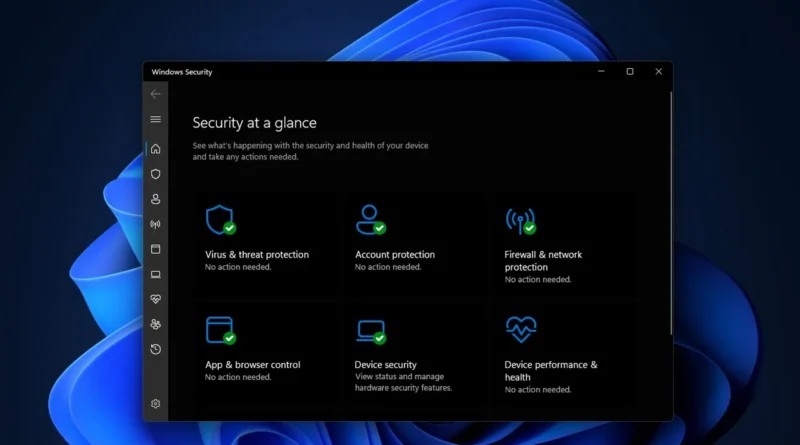Open Firewall & network protection title
Image resolution: width=800 pixels, height=445 pixels.
click(543, 261)
